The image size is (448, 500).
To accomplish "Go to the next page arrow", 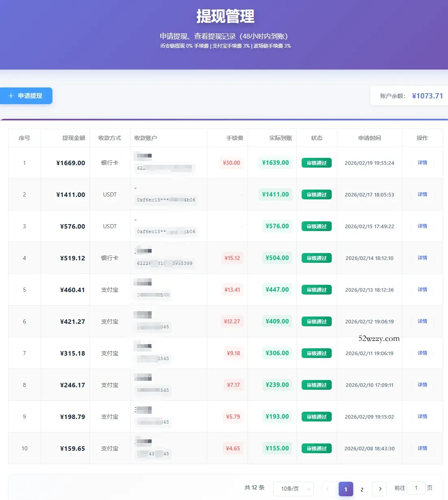I will point(380,489).
